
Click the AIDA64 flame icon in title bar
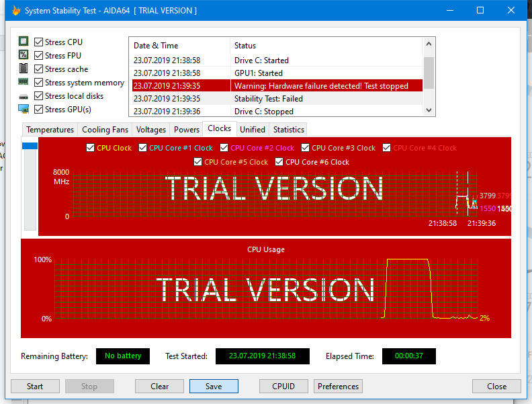pos(16,11)
